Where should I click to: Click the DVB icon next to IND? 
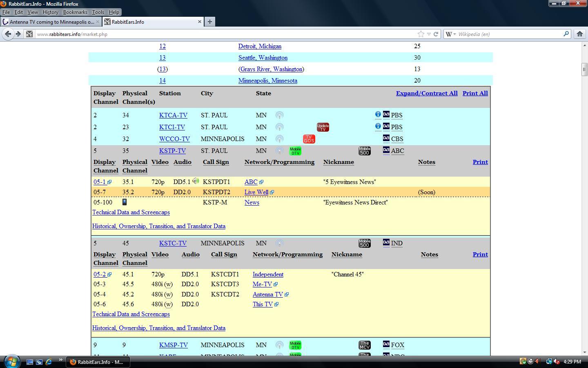pyautogui.click(x=386, y=242)
